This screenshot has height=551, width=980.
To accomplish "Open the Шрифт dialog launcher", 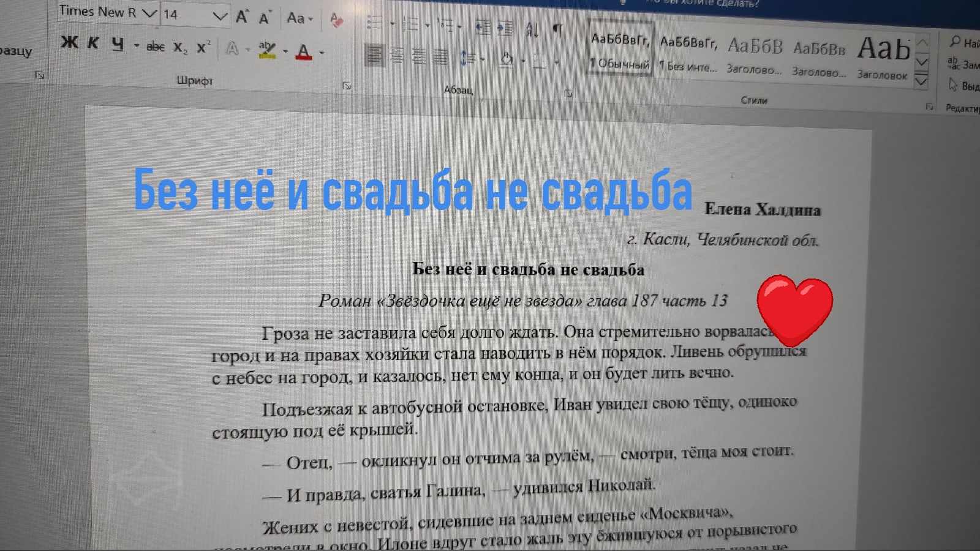I will (x=347, y=86).
